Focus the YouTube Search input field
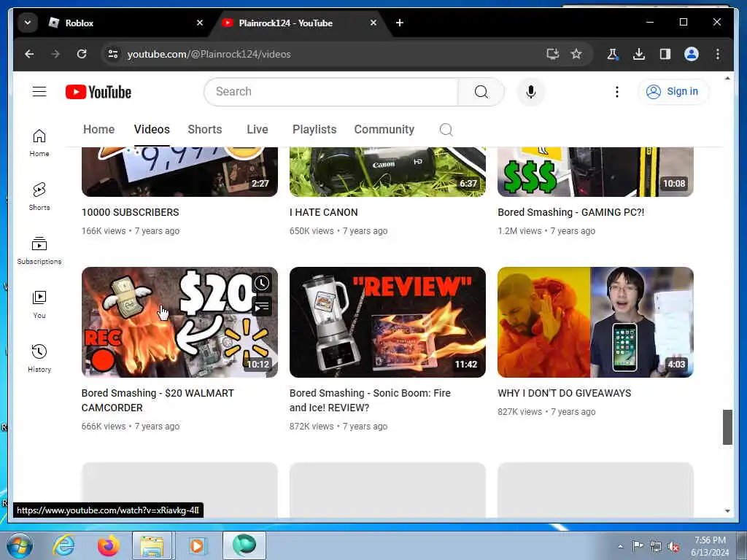The height and width of the screenshot is (560, 747). coord(331,91)
